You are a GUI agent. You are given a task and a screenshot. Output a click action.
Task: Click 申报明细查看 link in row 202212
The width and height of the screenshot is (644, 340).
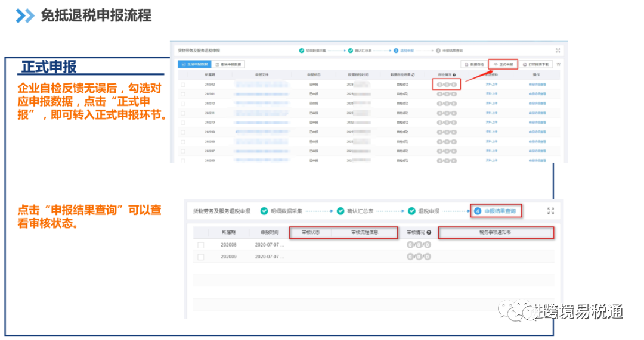click(537, 104)
